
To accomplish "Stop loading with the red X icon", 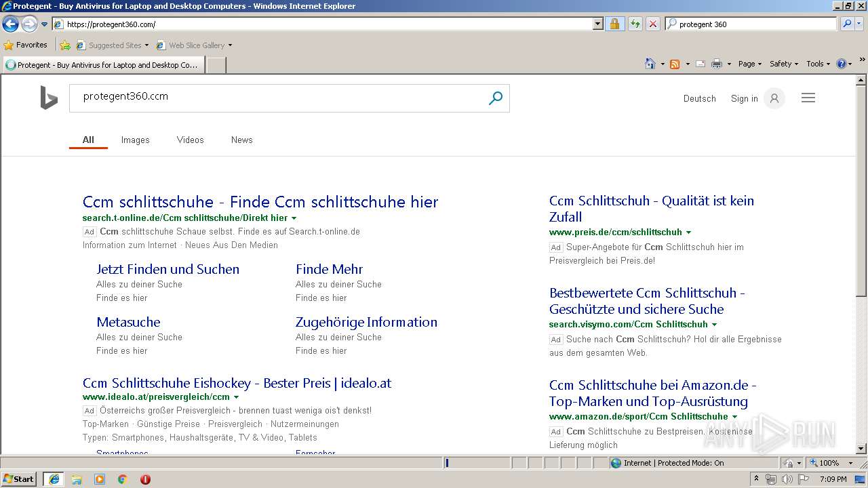I will pos(652,24).
